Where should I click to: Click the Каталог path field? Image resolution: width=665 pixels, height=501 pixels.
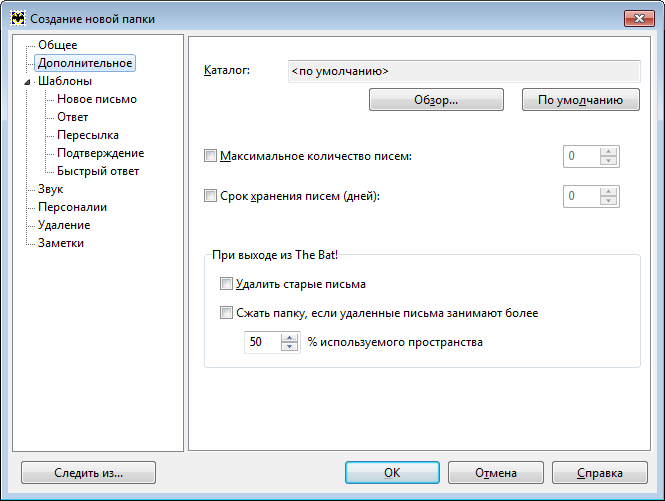[464, 71]
